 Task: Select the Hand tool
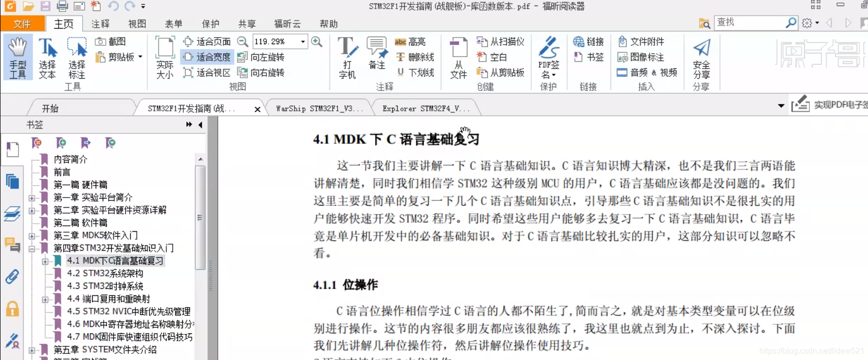tap(18, 57)
